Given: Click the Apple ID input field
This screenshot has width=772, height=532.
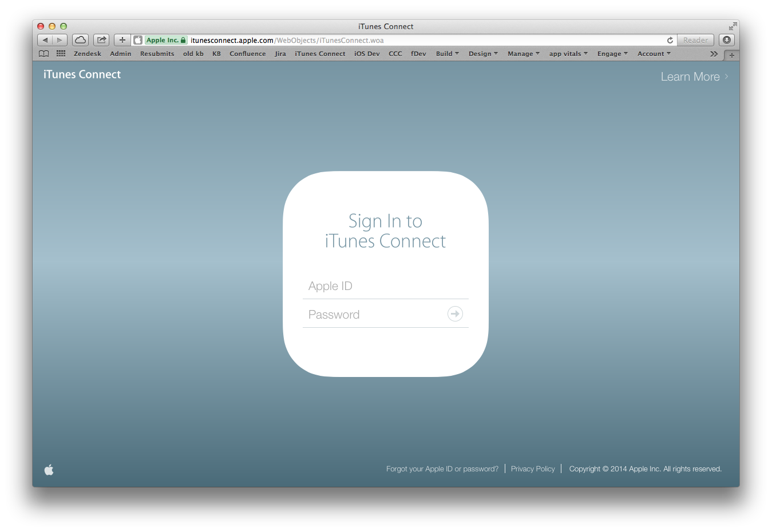Looking at the screenshot, I should pyautogui.click(x=385, y=286).
